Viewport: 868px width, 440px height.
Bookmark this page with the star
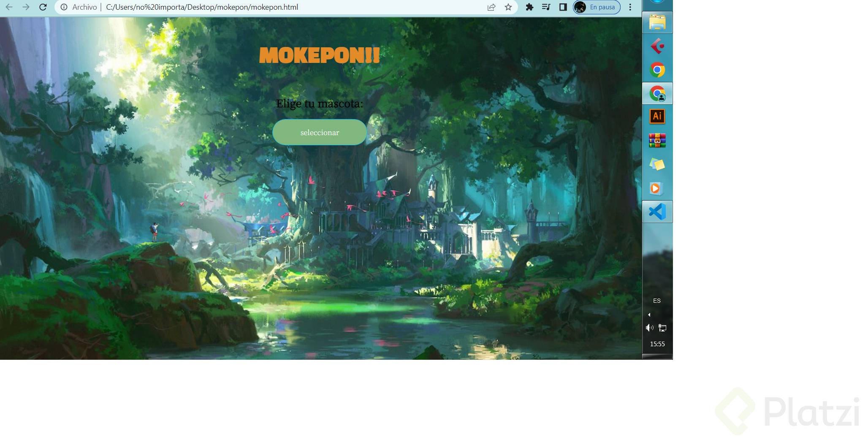(508, 7)
